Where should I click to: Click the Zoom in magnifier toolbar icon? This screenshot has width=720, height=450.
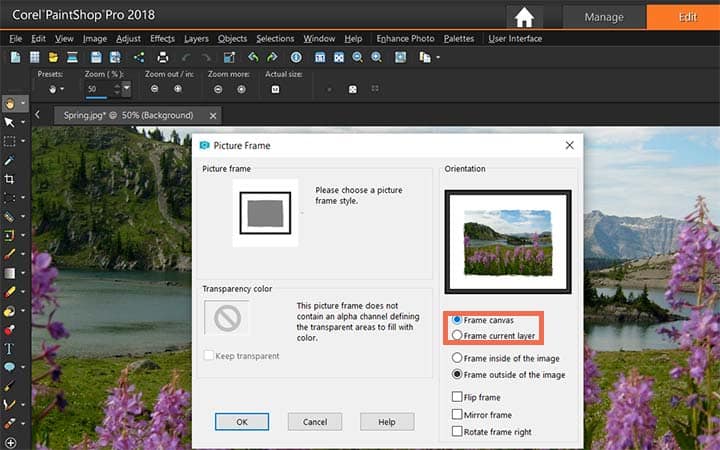point(376,57)
